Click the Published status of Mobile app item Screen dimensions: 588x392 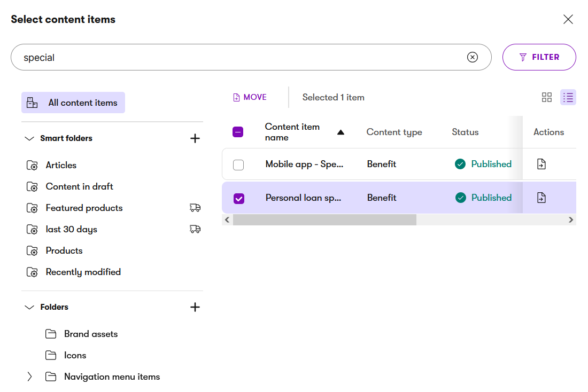[483, 164]
